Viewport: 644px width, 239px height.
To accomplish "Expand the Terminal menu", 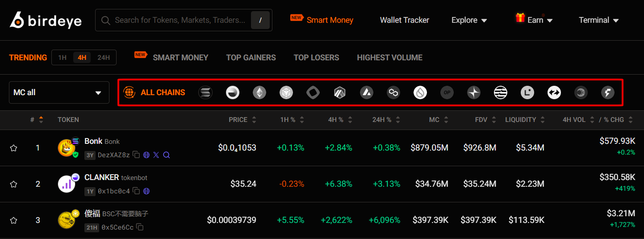I will [x=599, y=20].
